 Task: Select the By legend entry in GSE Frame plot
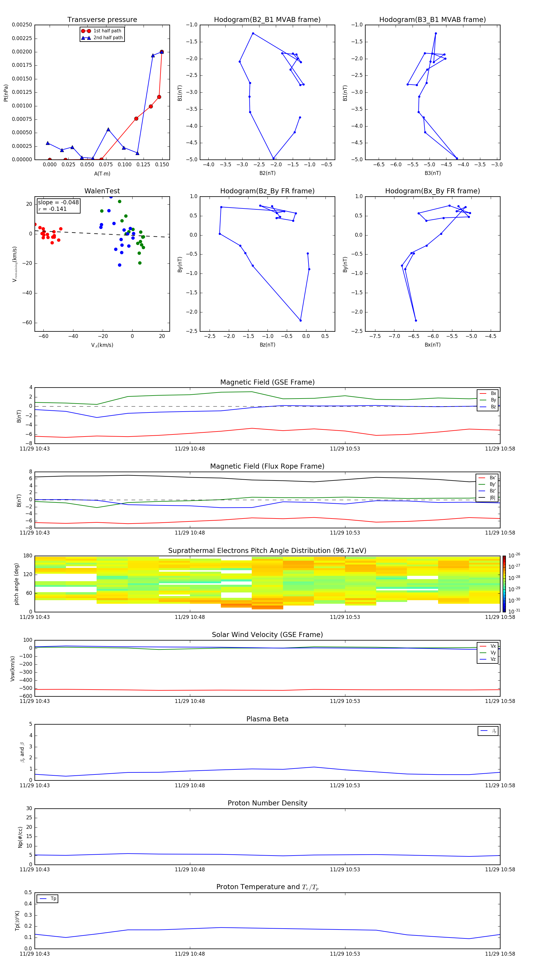coord(488,400)
